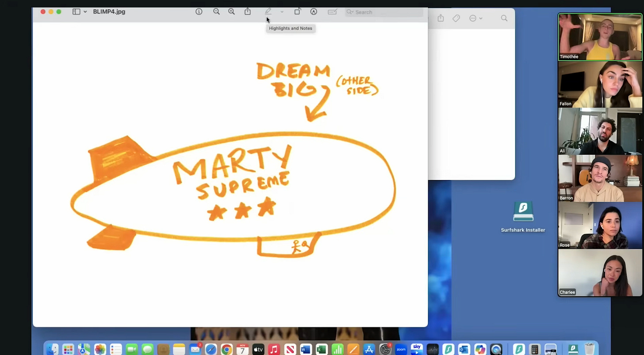The image size is (644, 355).
Task: Open the Trash from the Dock
Action: 590,349
